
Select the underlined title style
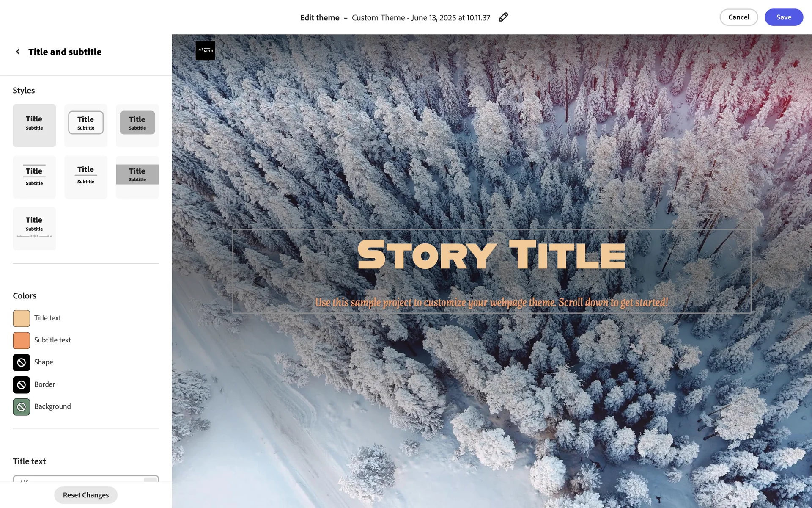(86, 177)
